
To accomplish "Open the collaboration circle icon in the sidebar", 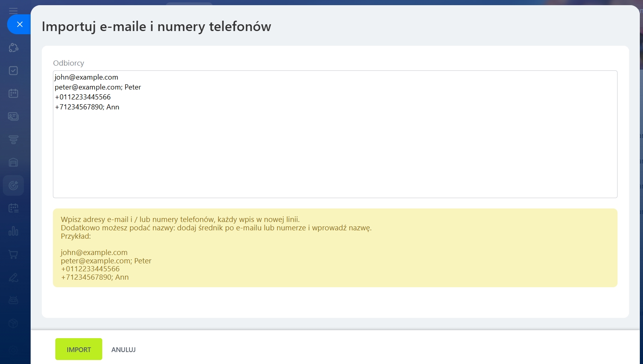I will 13,48.
